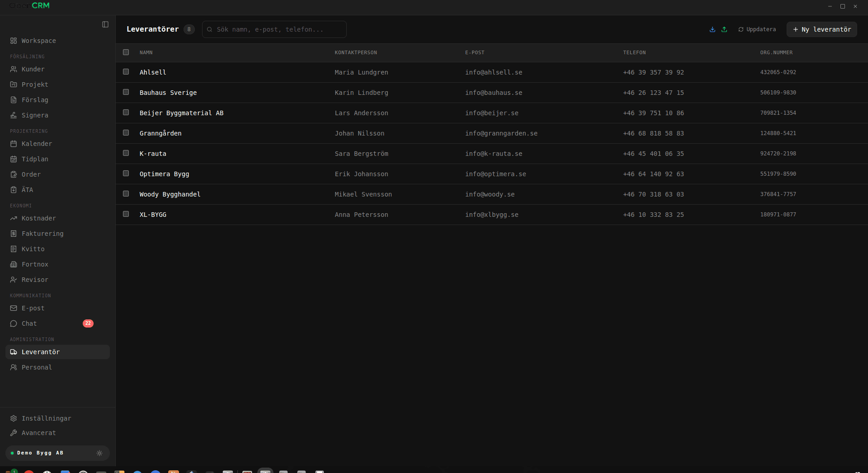Click the NAMN column header
This screenshot has width=868, height=473.
pos(146,53)
